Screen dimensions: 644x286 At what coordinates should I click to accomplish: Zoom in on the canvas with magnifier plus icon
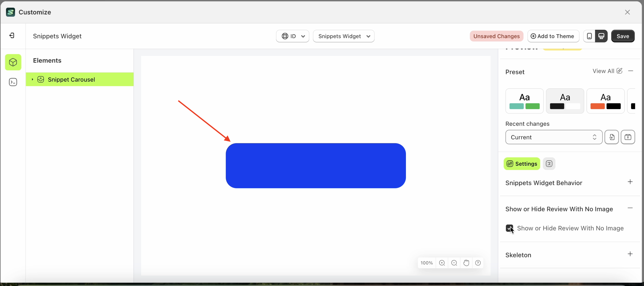pyautogui.click(x=442, y=263)
